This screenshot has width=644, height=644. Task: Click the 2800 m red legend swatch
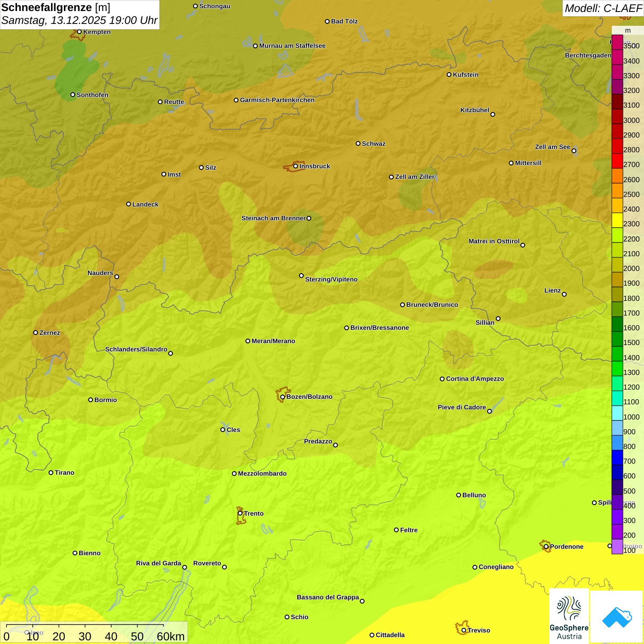(617, 146)
